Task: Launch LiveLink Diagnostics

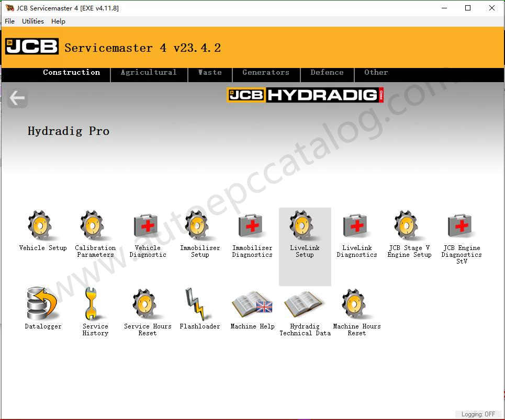Action: click(x=356, y=226)
